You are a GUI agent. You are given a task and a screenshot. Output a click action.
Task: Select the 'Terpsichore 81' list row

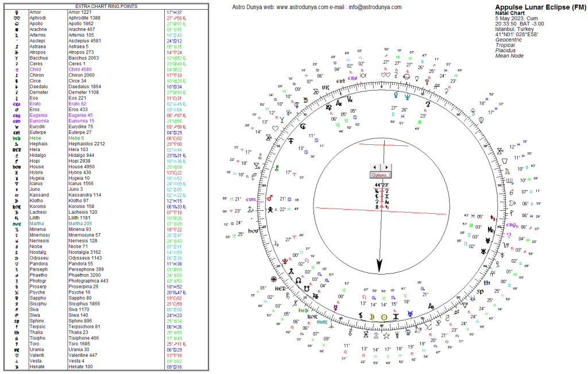(106, 326)
